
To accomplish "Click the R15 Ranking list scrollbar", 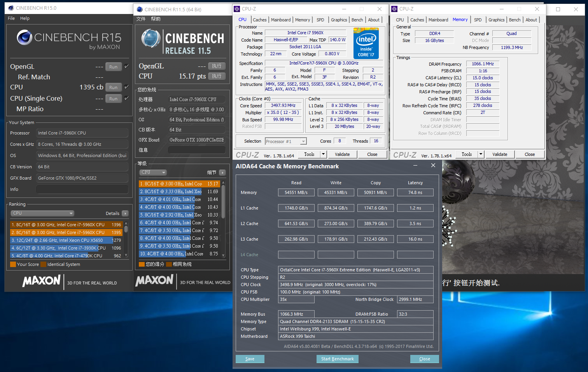I will 126,239.
